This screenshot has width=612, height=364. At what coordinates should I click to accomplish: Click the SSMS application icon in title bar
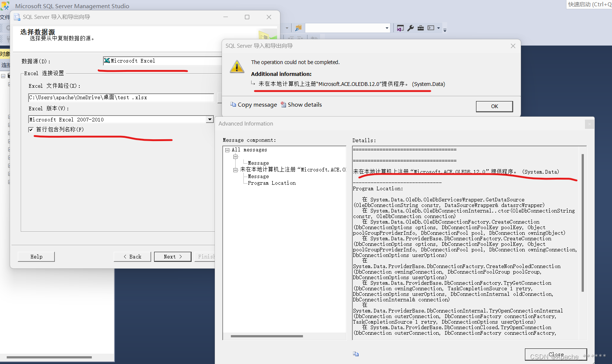click(x=5, y=6)
